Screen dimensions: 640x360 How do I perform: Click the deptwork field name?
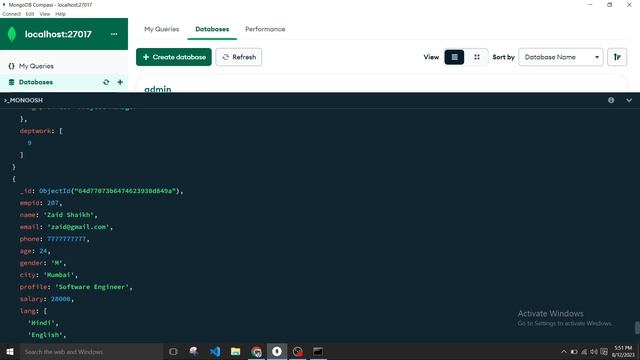click(35, 131)
